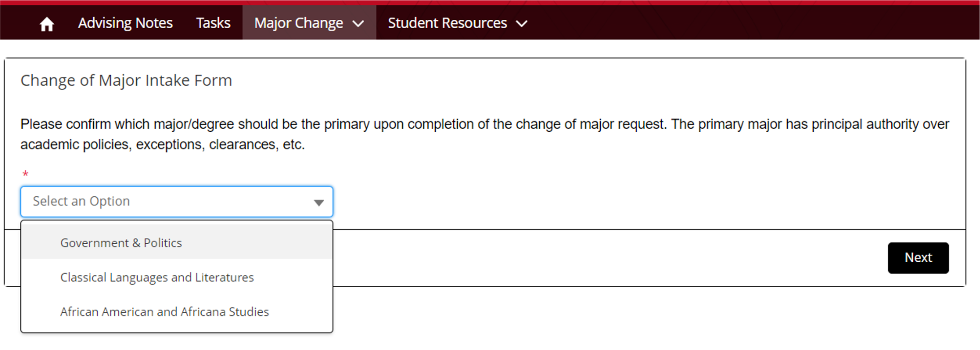Screen dimensions: 980x350
Task: Open the Major Change menu
Action: [x=299, y=23]
